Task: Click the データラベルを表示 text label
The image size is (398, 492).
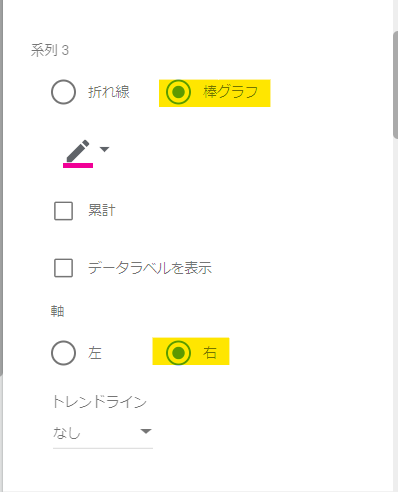Action: pos(150,268)
